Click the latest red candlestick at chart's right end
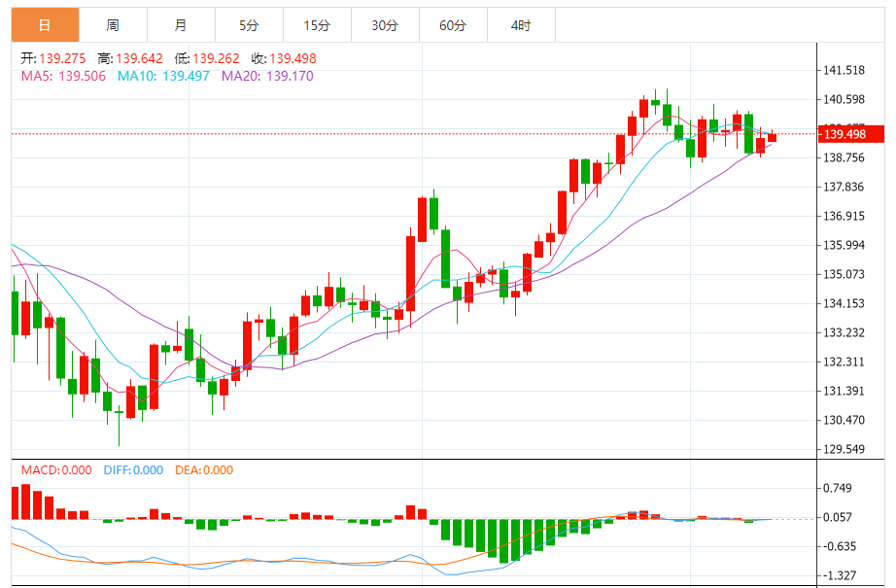Screen dimensions: 896x588 click(772, 137)
